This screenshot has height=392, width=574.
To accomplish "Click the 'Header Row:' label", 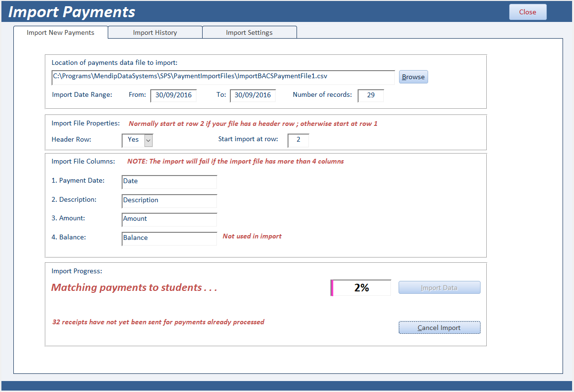I will pyautogui.click(x=71, y=140).
